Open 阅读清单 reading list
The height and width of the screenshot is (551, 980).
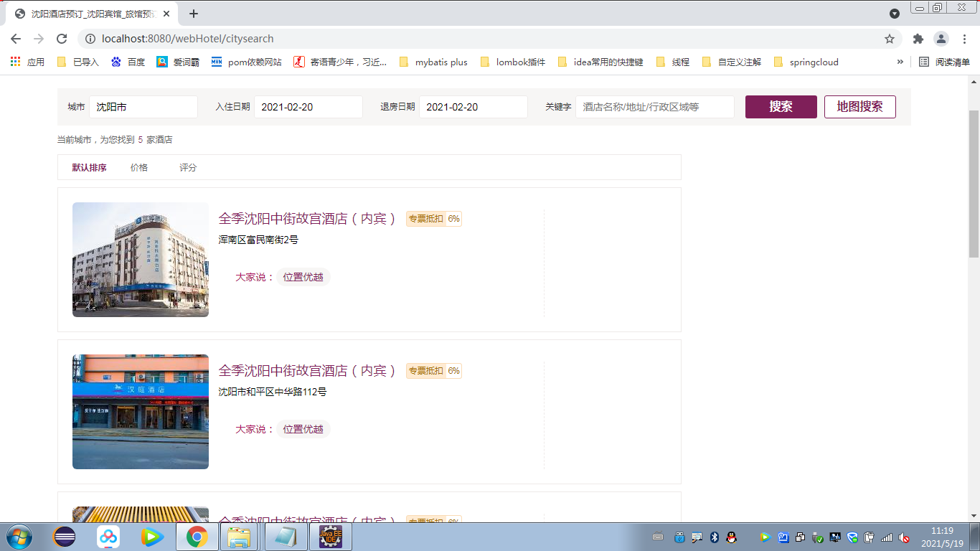click(x=944, y=62)
